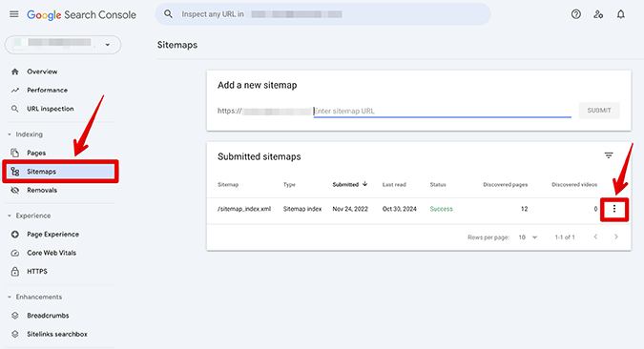Click the HTTPS padlock icon
Image resolution: width=644 pixels, height=349 pixels.
tap(15, 271)
